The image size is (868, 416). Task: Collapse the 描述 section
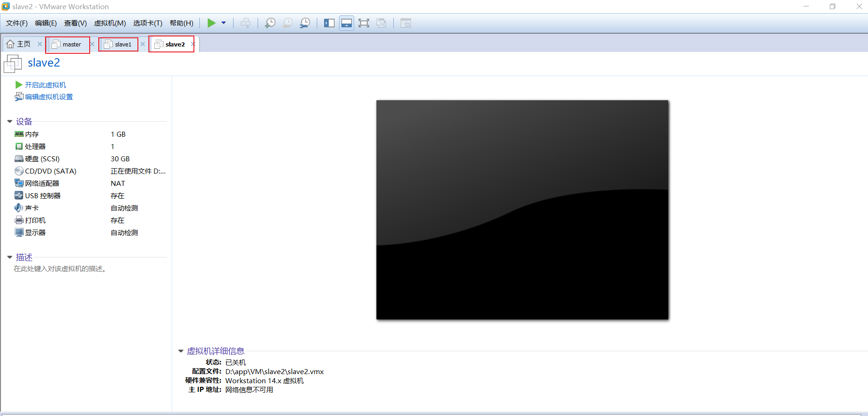point(10,257)
